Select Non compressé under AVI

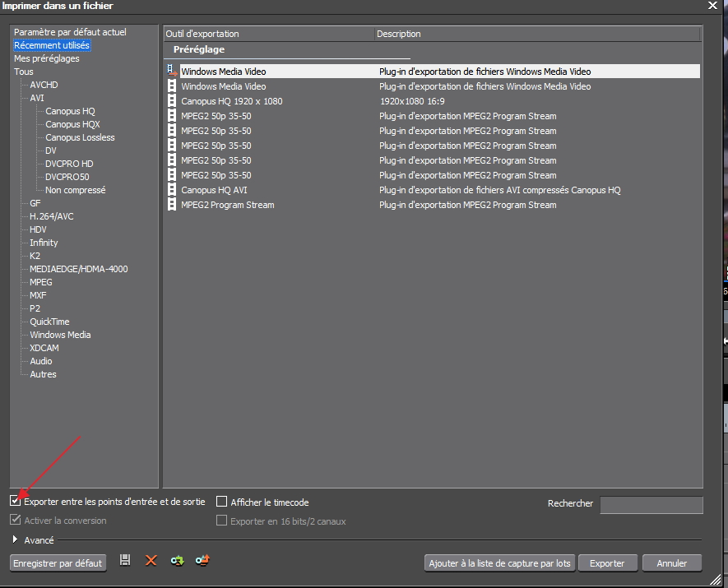[75, 190]
